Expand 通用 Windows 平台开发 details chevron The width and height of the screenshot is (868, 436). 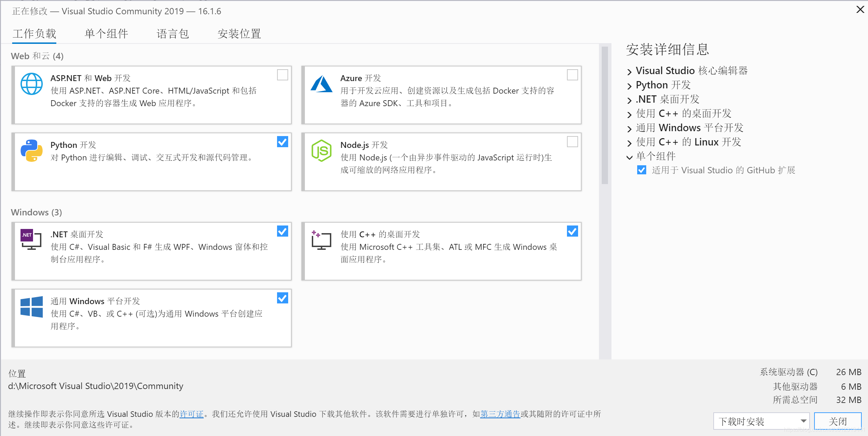point(629,129)
